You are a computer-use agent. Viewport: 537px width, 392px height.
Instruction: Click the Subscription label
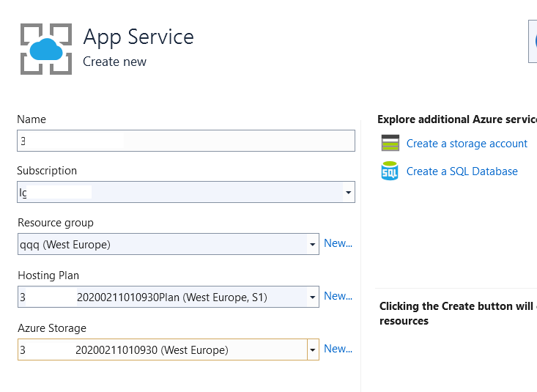point(47,171)
